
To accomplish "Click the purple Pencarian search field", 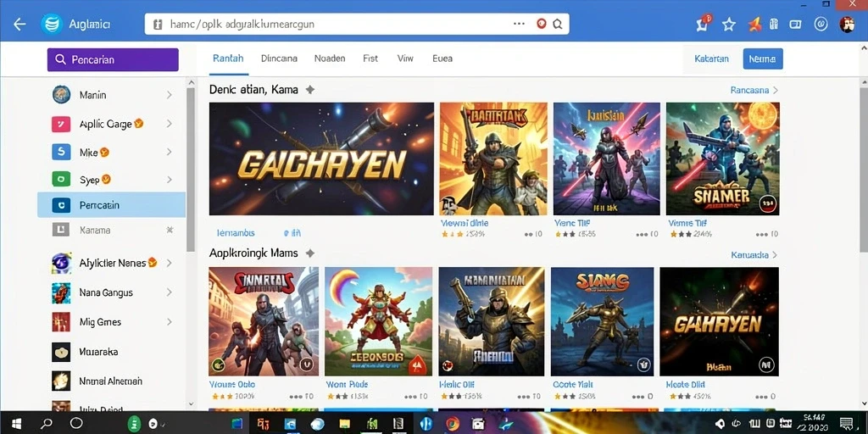I will coord(113,60).
